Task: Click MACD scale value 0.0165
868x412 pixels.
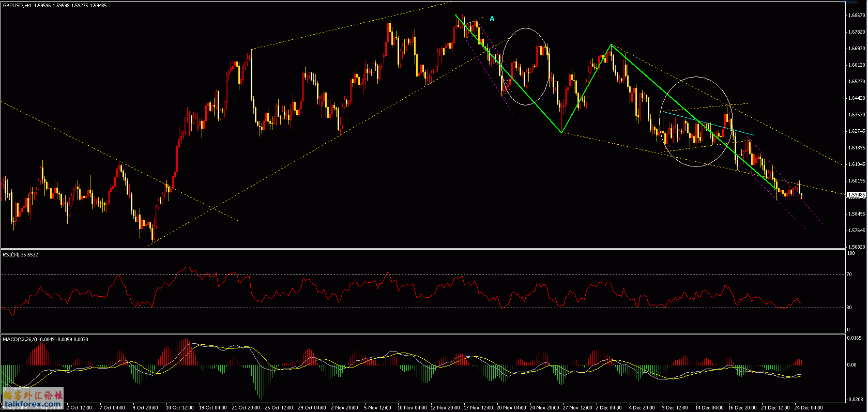Action: 855,338
